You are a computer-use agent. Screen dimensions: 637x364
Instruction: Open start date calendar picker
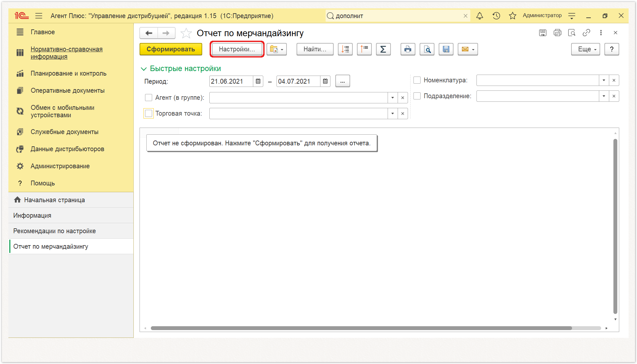pos(258,81)
